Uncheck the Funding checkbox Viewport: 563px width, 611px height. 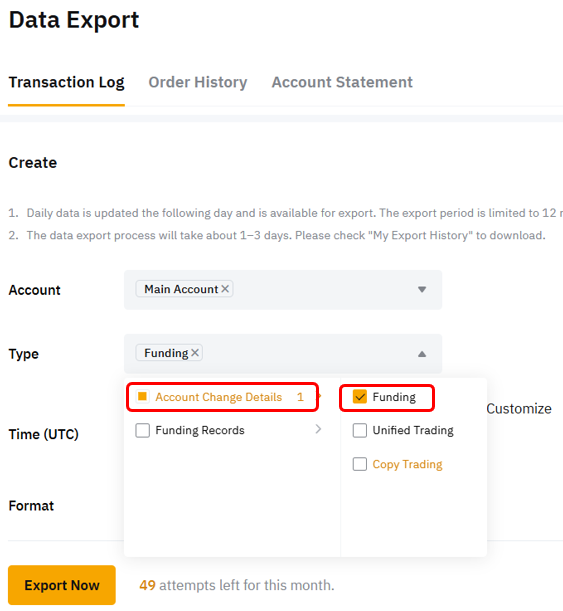tap(360, 397)
